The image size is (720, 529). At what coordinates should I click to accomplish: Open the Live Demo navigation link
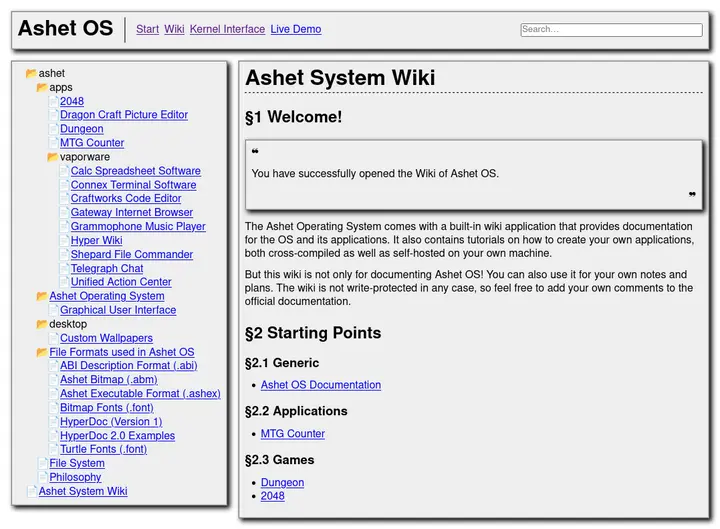tap(295, 29)
